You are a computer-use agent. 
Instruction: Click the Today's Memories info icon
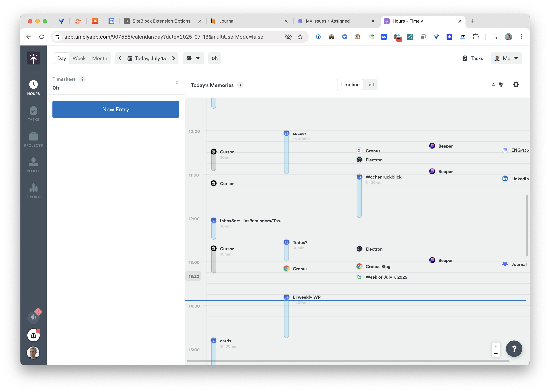[240, 85]
